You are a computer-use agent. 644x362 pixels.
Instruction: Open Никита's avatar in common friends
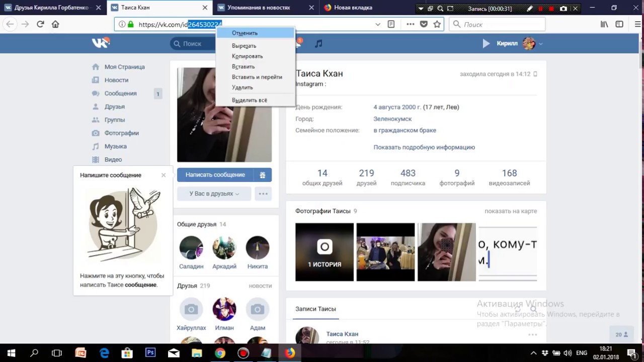point(258,248)
